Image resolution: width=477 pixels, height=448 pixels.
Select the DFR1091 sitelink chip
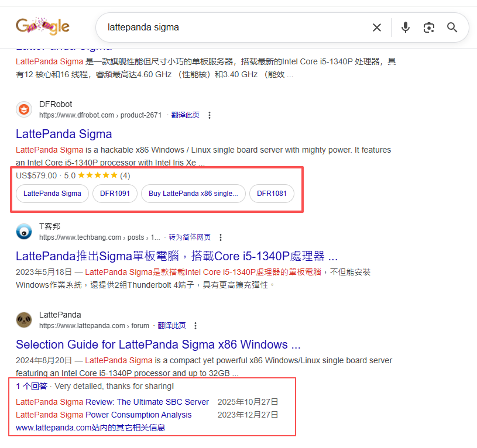tap(115, 193)
